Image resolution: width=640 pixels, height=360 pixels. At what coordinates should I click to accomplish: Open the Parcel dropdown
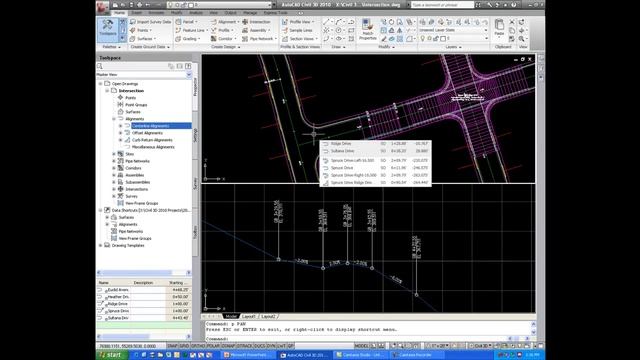point(186,22)
